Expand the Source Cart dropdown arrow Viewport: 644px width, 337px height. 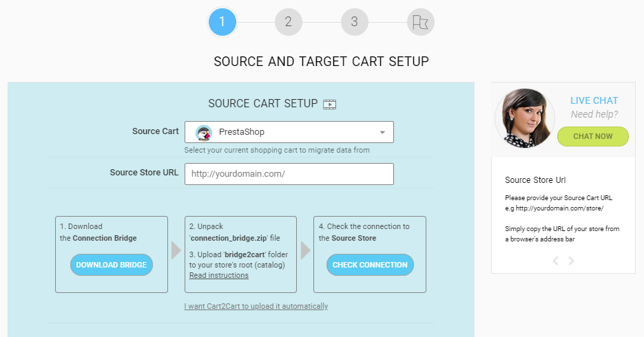point(382,133)
